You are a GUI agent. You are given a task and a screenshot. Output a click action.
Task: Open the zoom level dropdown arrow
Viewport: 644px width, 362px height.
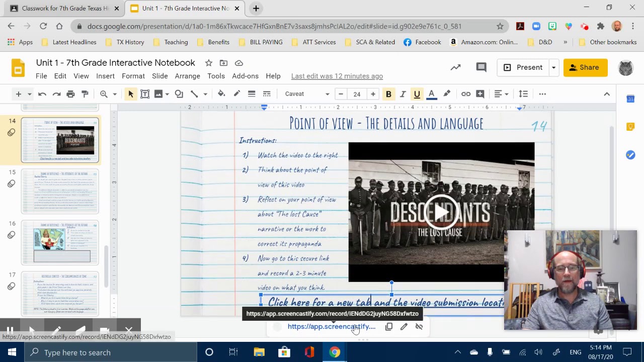click(x=115, y=94)
